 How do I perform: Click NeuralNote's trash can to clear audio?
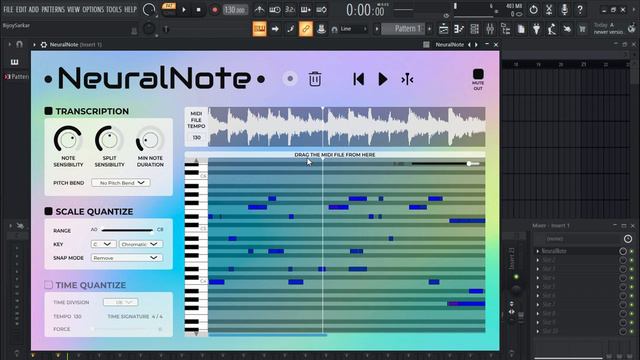click(x=315, y=79)
